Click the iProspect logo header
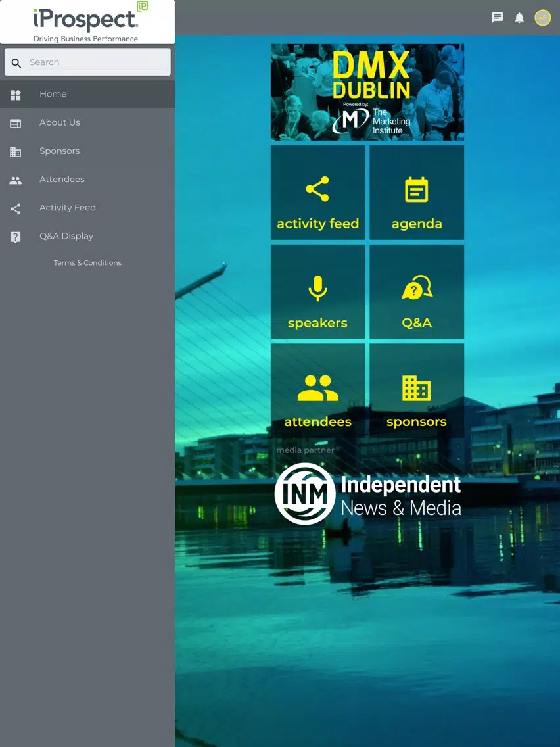 (87, 22)
